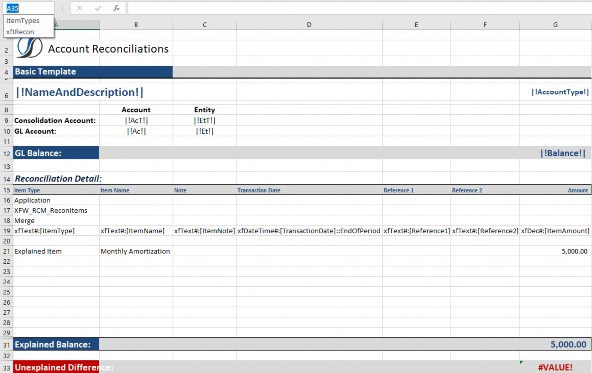592x373 pixels.
Task: Select the |!NameAndDescription!| cell
Action: [79, 92]
